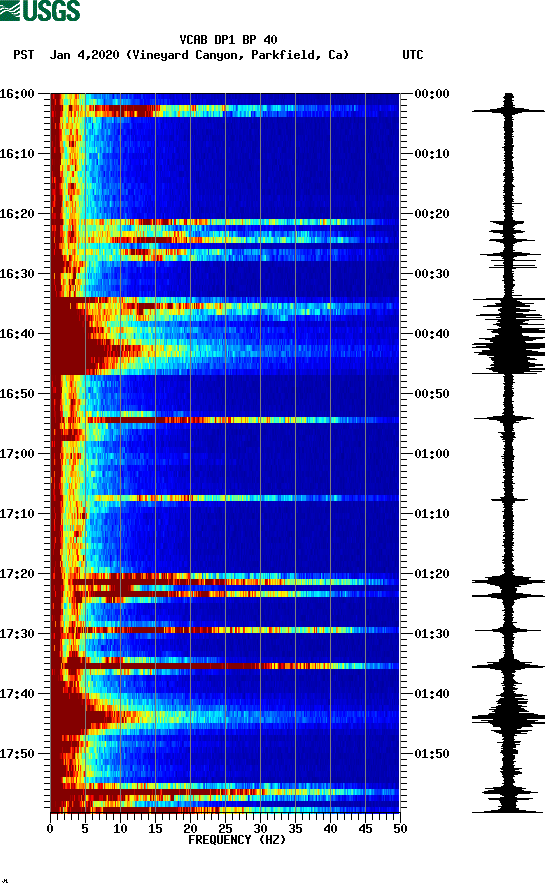Click the 01:50 UTC time label

(432, 754)
